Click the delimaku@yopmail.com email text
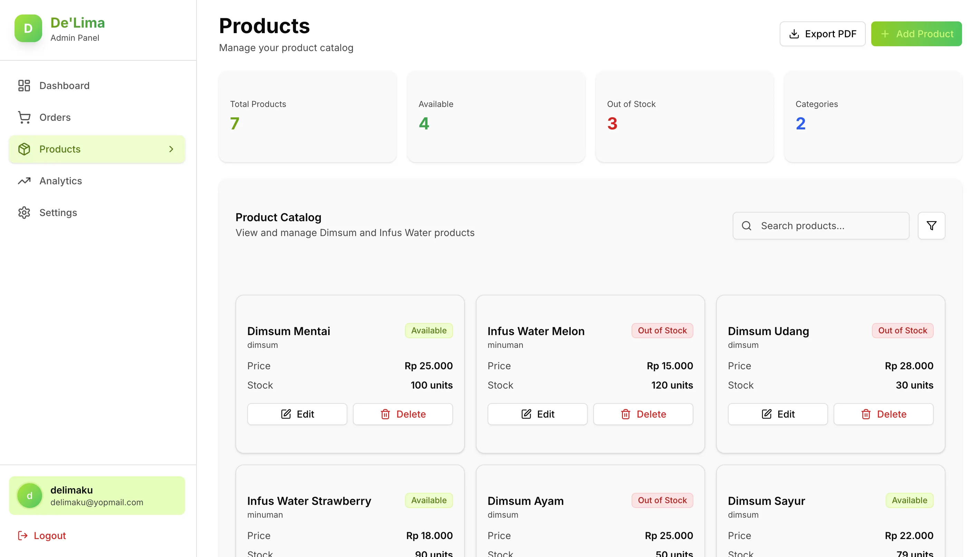The image size is (980, 557). (97, 502)
